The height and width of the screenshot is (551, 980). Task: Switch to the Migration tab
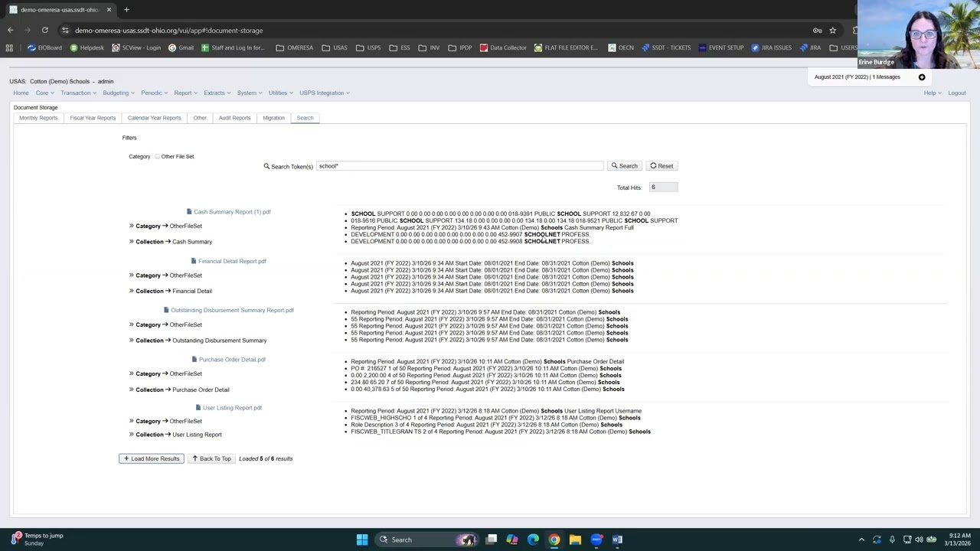(273, 118)
